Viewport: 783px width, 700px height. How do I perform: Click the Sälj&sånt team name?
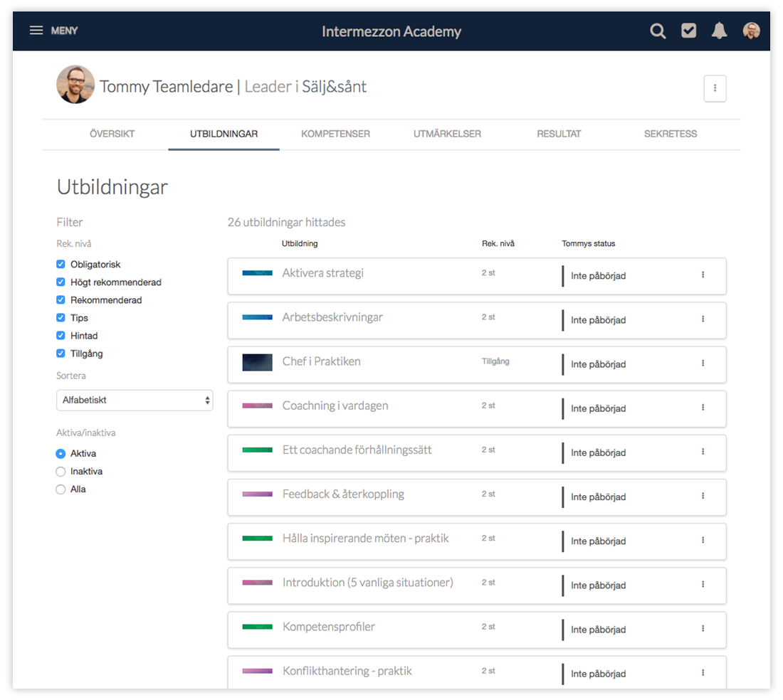coord(334,87)
